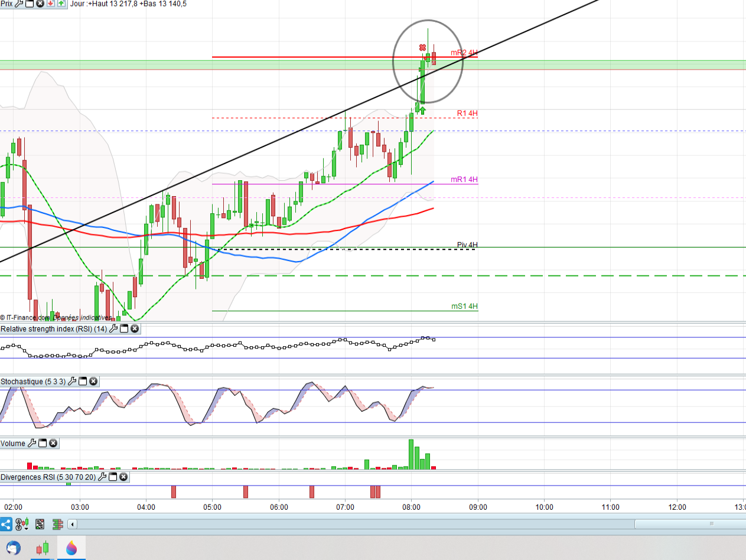Click the Divergences RSI (5 30 70 20) label
Image resolution: width=746 pixels, height=560 pixels.
pyautogui.click(x=48, y=477)
